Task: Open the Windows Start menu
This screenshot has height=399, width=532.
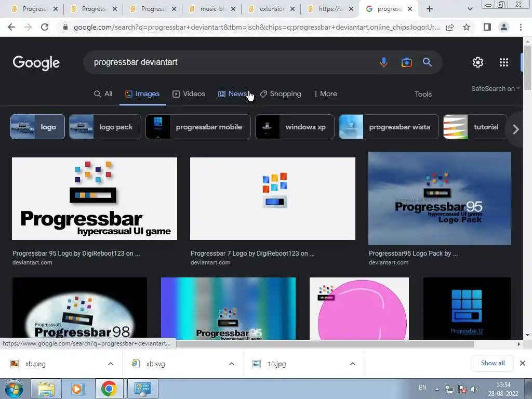Action: tap(14, 389)
